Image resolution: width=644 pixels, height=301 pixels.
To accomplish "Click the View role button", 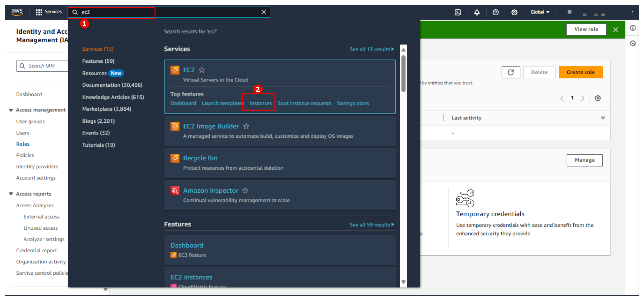I will pyautogui.click(x=586, y=29).
